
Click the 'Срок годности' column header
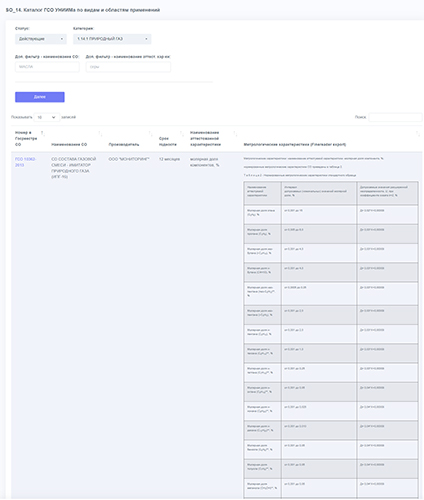(x=168, y=141)
